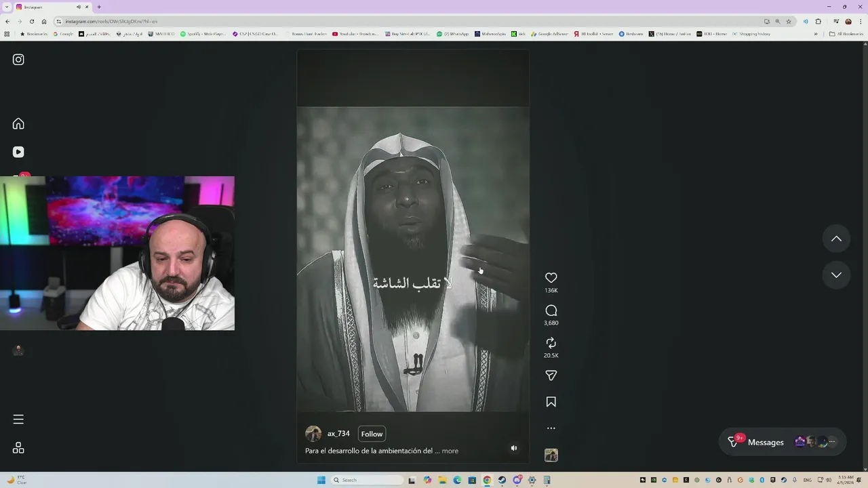Share the reel via paper-plane icon

551,375
